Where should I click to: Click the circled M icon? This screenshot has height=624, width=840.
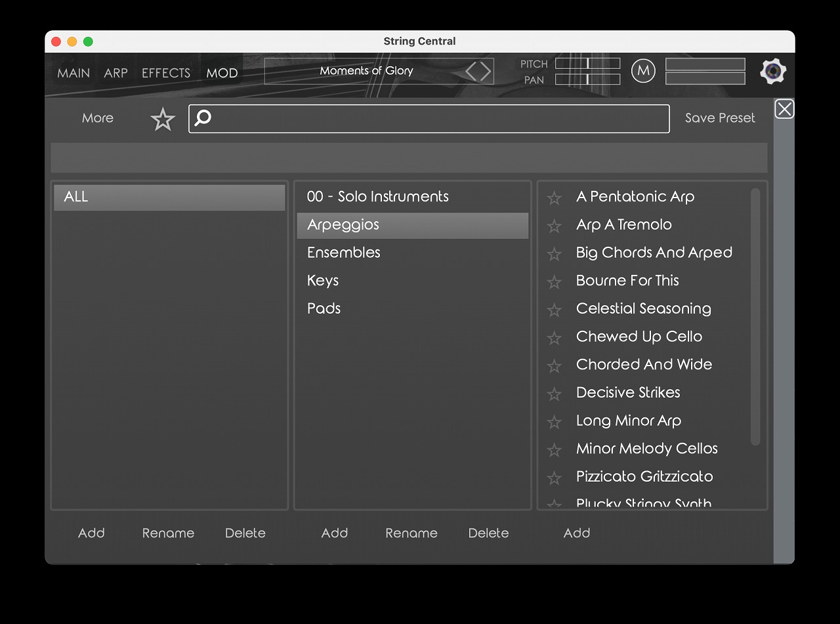tap(643, 71)
